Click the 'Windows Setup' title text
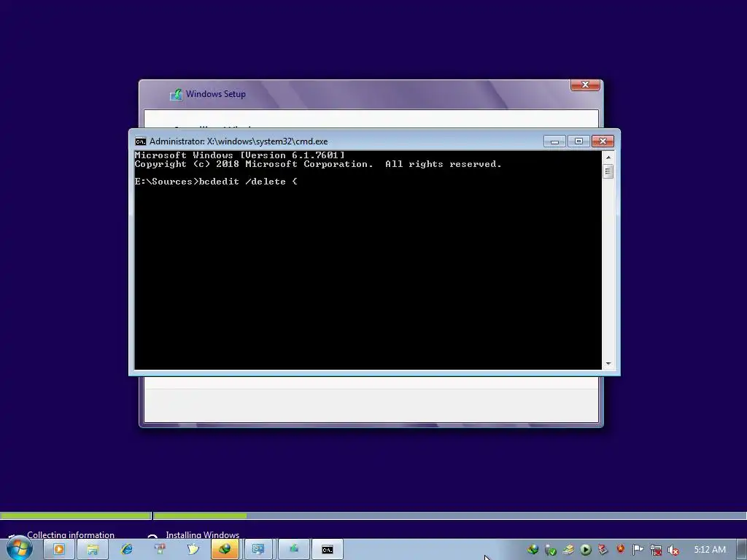Image resolution: width=747 pixels, height=560 pixels. click(216, 94)
